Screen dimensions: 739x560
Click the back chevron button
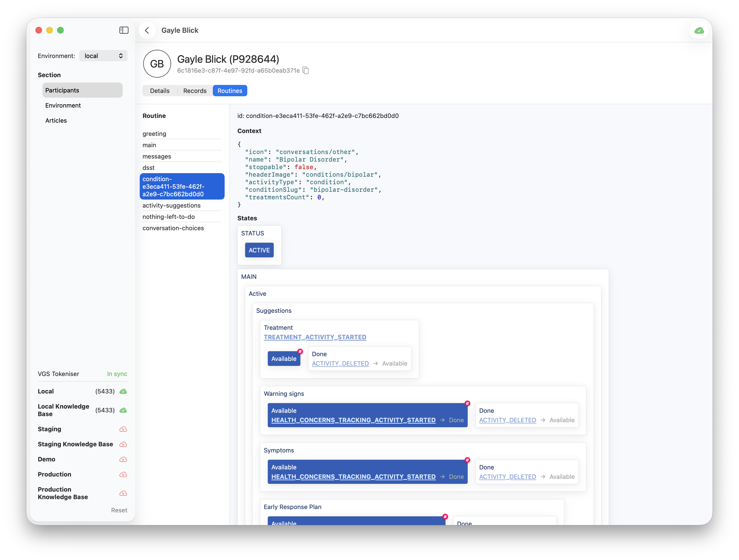pos(147,30)
